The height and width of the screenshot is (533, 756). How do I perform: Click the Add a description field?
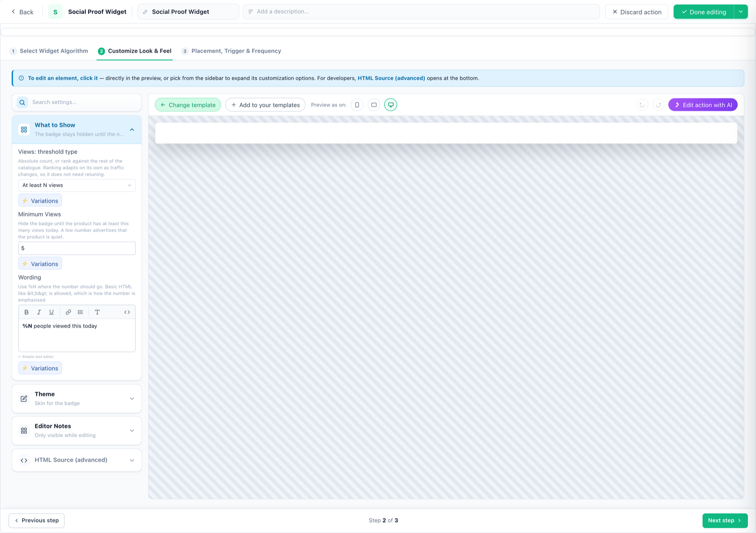pyautogui.click(x=421, y=12)
